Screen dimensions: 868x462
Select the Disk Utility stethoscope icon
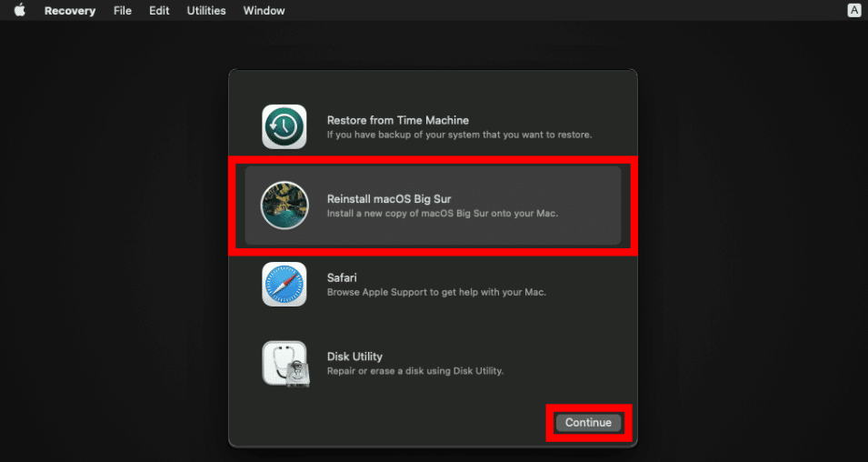click(x=285, y=364)
